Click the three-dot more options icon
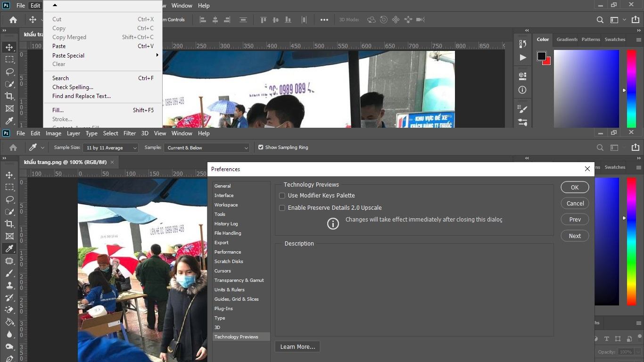 (324, 20)
